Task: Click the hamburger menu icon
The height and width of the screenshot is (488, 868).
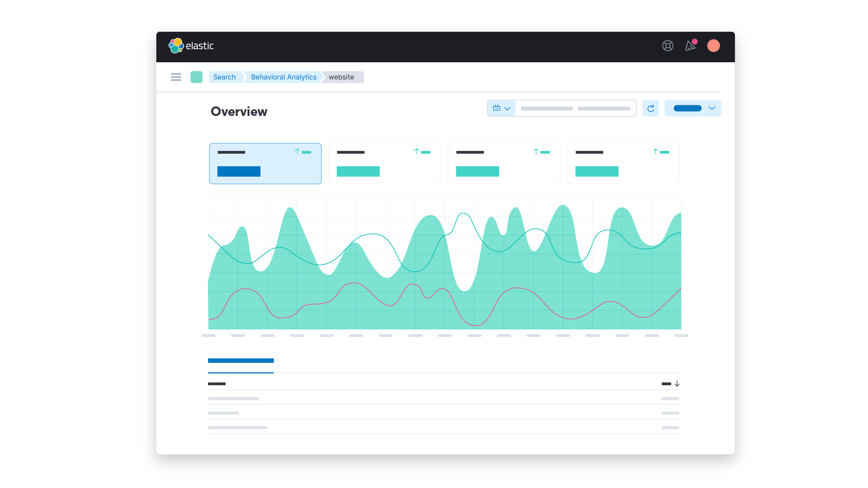Action: [x=176, y=77]
